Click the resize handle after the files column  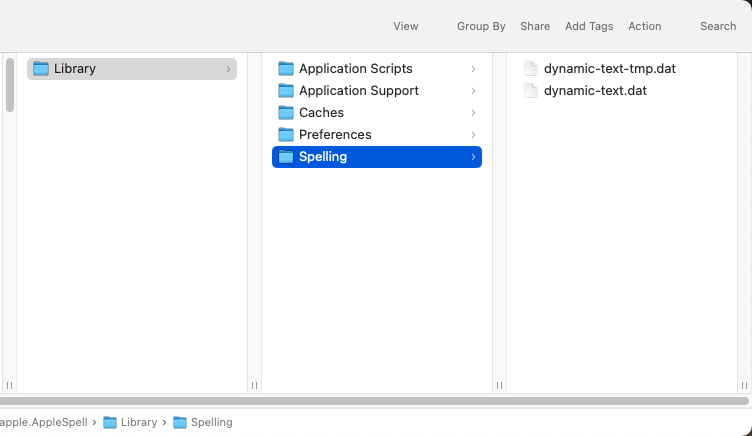click(x=744, y=386)
